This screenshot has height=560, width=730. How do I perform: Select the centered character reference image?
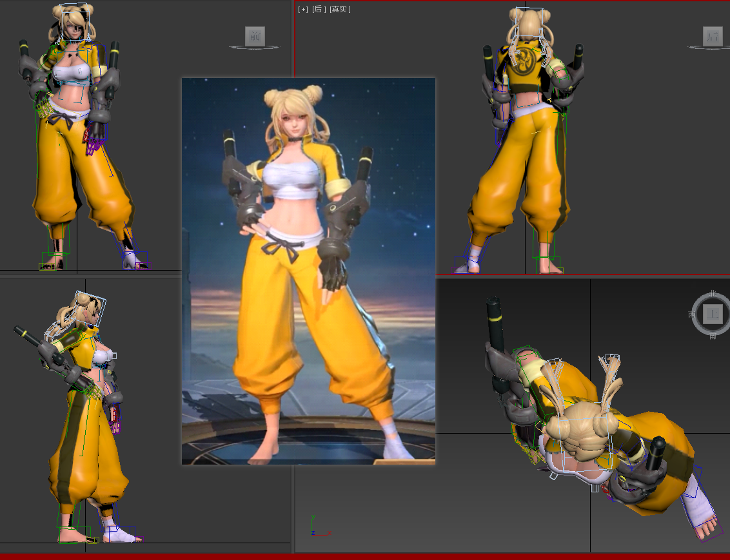click(x=308, y=271)
